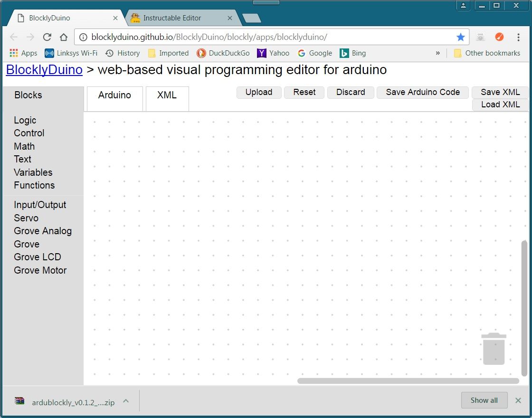Open the Google bookmark

pos(315,53)
